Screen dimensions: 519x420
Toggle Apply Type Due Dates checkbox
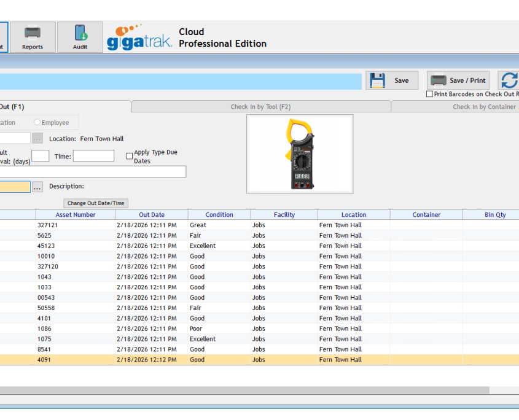(x=130, y=156)
